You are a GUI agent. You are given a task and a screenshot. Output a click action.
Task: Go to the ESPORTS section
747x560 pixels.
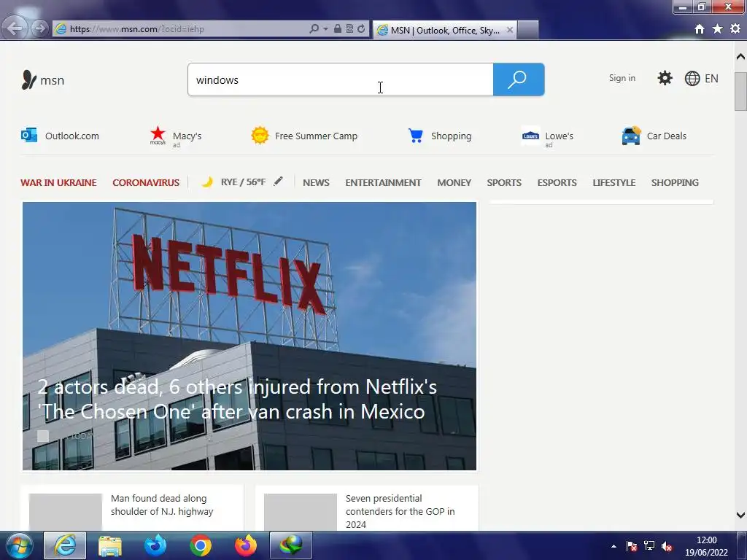557,183
